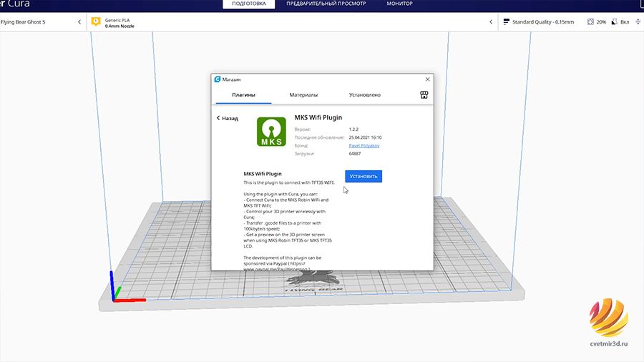Close the Магазин dialog
The image size is (644, 362).
tap(427, 79)
